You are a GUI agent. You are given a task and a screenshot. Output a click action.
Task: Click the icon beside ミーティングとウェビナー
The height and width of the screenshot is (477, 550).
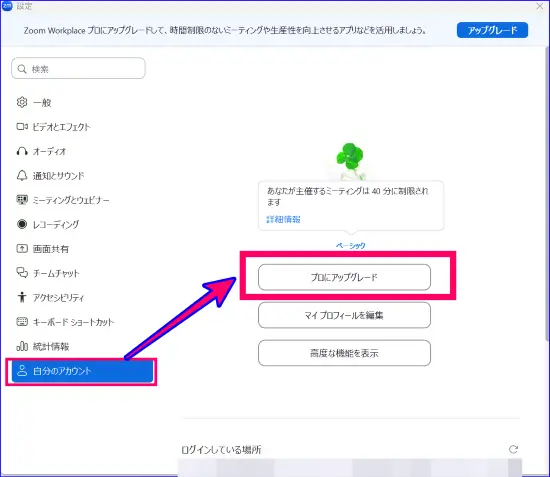click(x=22, y=200)
